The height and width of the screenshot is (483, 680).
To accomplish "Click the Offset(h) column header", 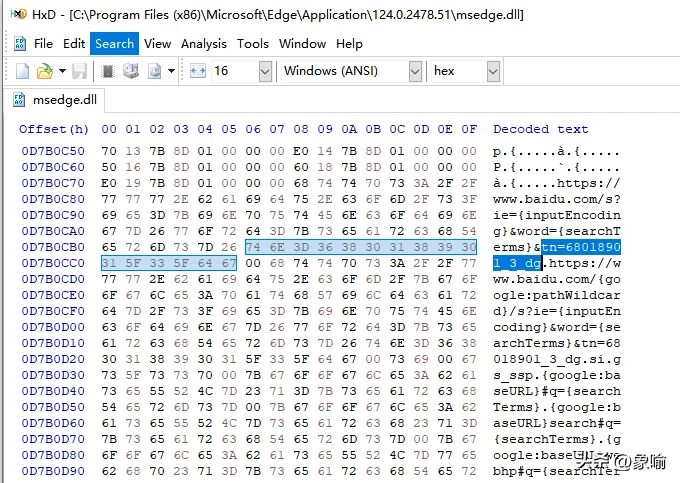I will point(54,129).
